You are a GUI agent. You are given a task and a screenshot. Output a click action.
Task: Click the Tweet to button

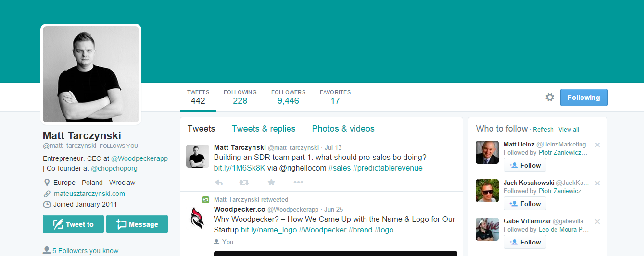73,224
